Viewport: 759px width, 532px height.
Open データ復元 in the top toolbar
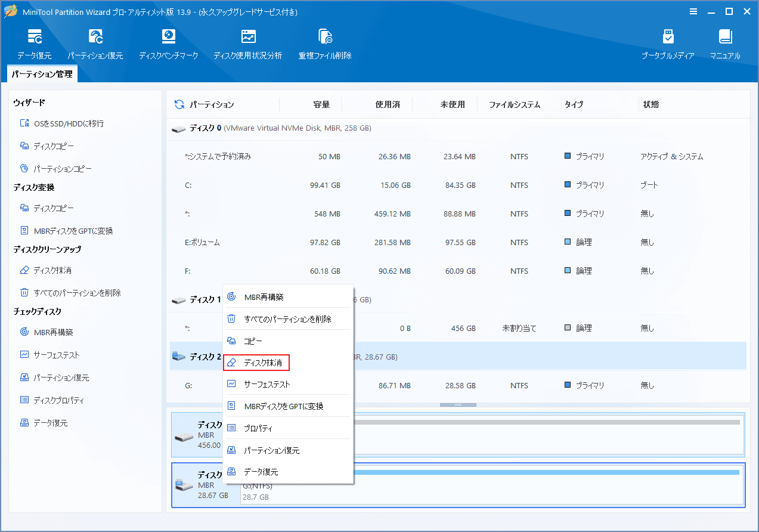point(35,44)
